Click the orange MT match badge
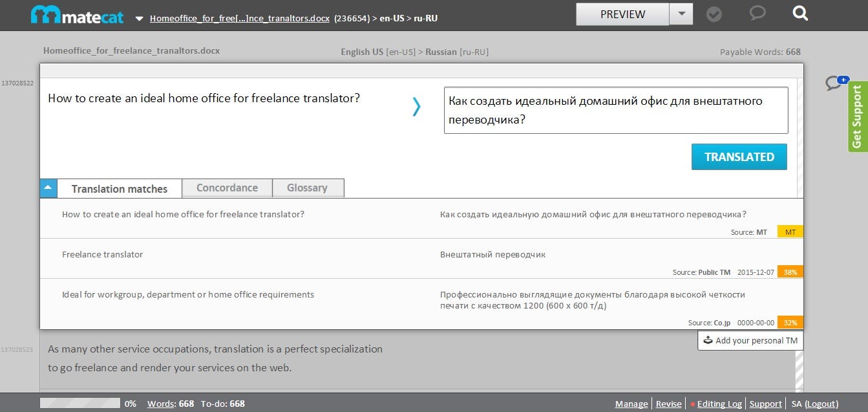Image resolution: width=868 pixels, height=412 pixels. pyautogui.click(x=789, y=231)
